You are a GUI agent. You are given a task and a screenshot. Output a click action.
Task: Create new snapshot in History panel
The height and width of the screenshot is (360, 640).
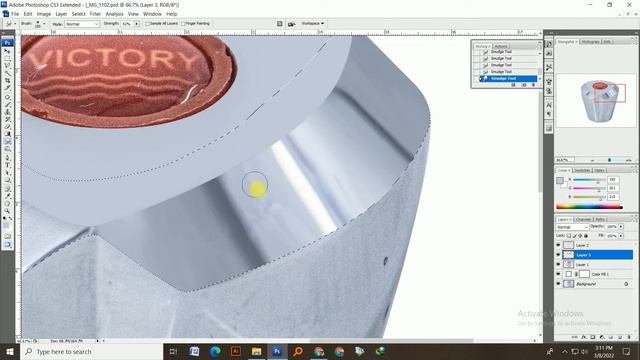click(524, 85)
